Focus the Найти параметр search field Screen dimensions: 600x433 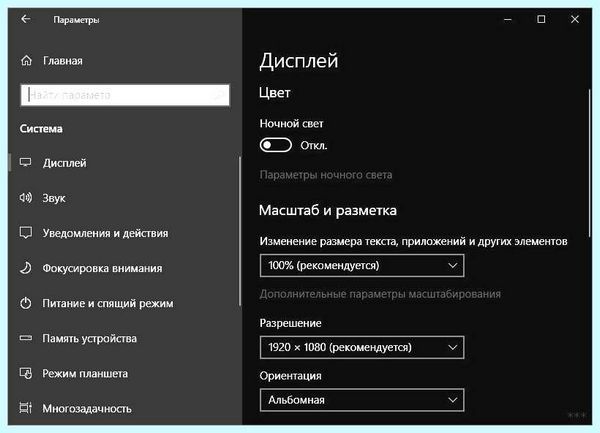(125, 94)
